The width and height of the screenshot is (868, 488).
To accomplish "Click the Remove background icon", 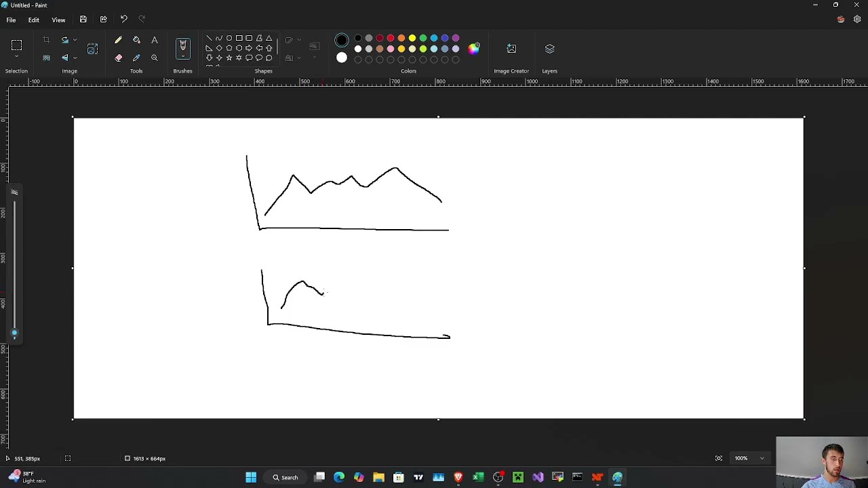I will [x=46, y=58].
